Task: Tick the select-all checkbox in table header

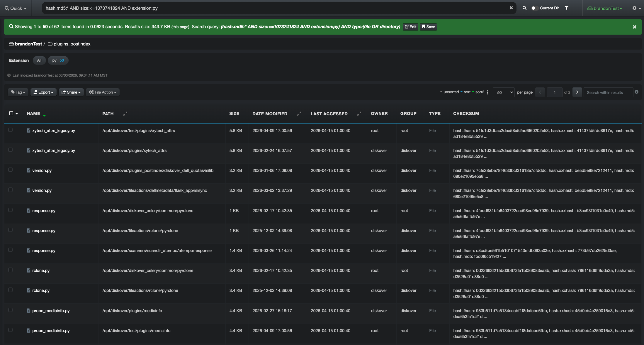Action: [11, 113]
